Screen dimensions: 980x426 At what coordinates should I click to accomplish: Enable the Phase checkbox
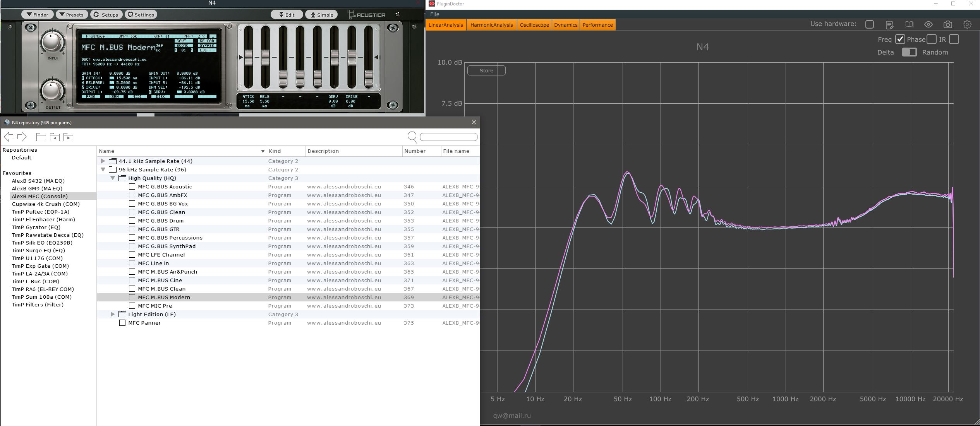tap(932, 39)
